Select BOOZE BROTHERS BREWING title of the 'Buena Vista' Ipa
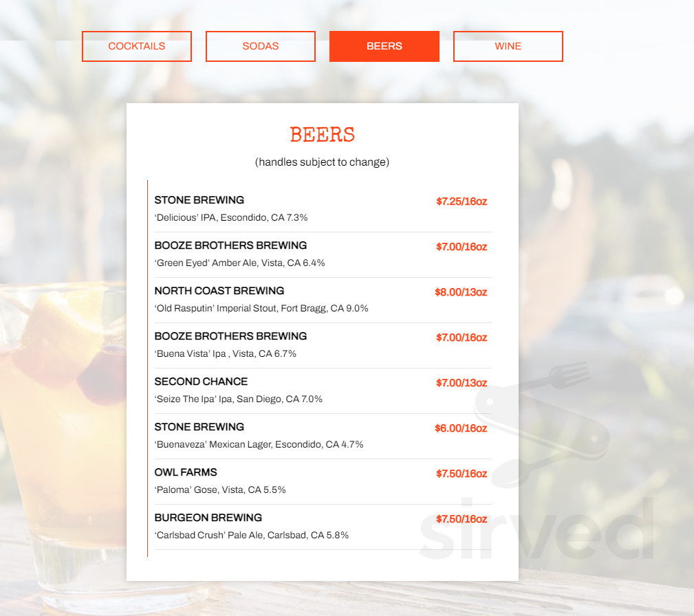The width and height of the screenshot is (694, 616). tap(230, 336)
